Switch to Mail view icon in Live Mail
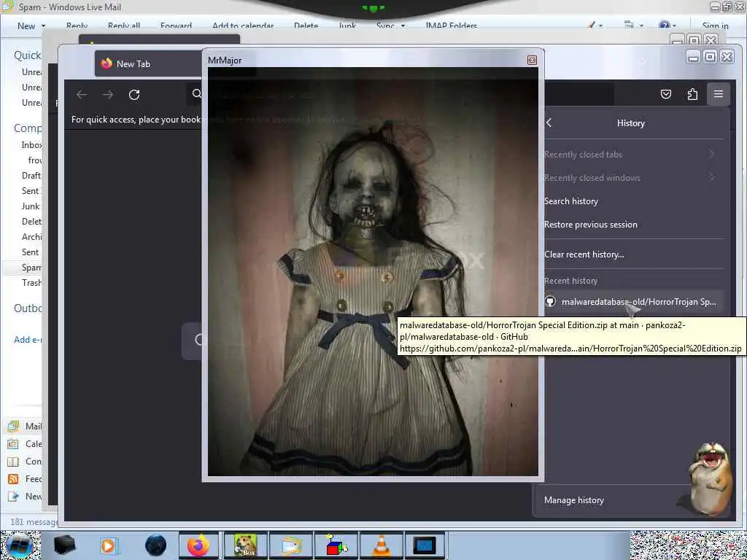The height and width of the screenshot is (560, 747). 13,426
